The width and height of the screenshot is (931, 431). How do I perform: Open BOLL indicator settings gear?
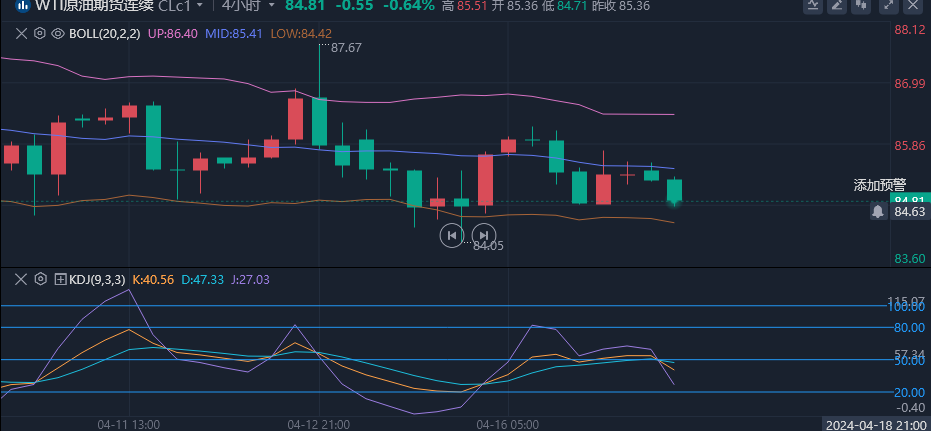click(x=39, y=33)
